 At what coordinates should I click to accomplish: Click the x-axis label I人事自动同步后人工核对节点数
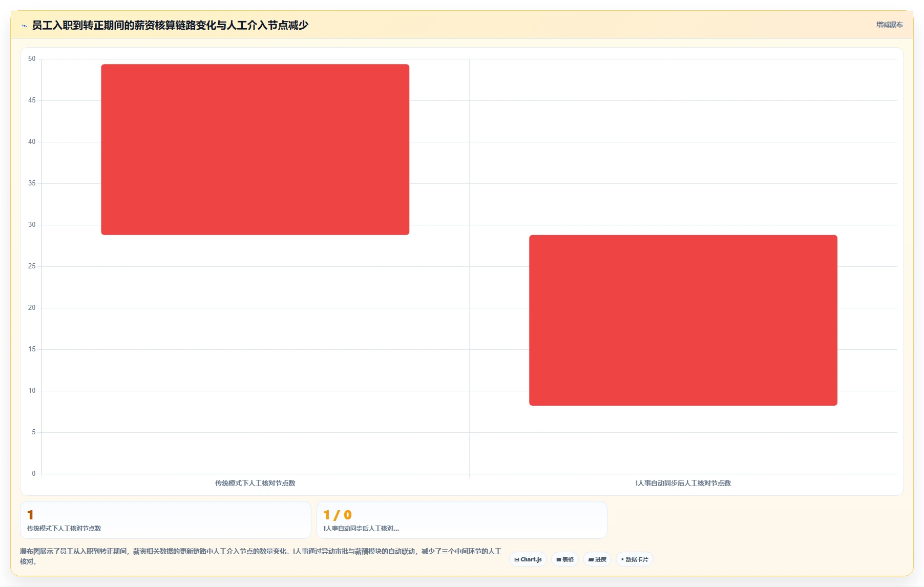coord(683,483)
